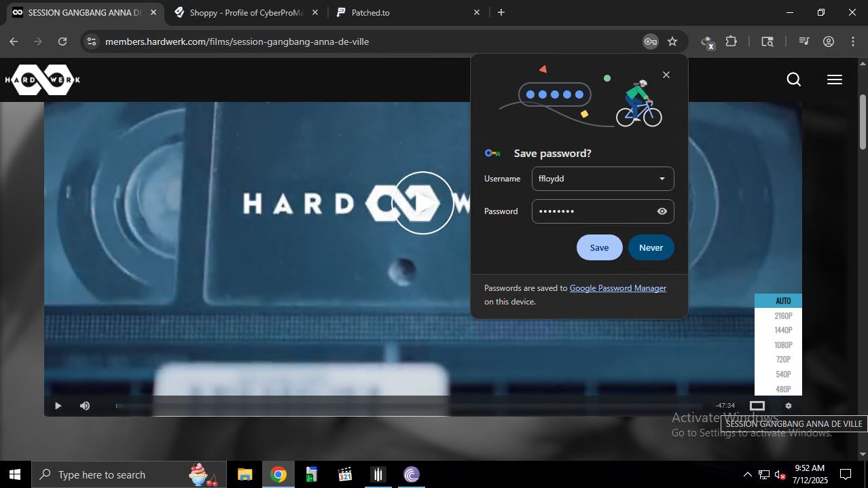Enable theater mode in the player
This screenshot has height=488, width=868.
pyautogui.click(x=757, y=405)
